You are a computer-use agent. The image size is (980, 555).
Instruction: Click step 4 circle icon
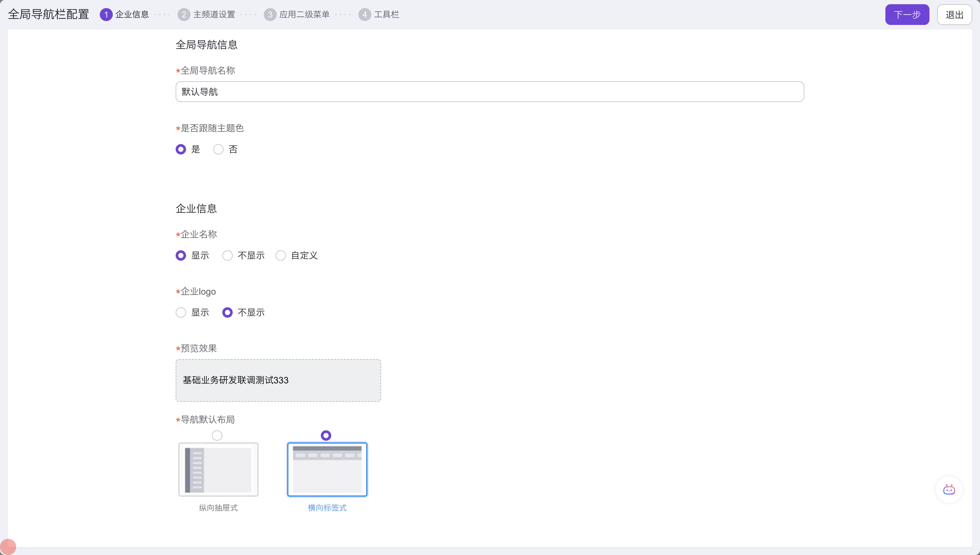tap(365, 15)
